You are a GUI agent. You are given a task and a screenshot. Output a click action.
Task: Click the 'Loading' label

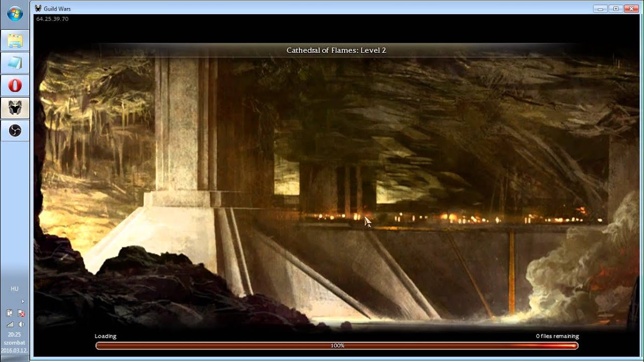coord(105,336)
